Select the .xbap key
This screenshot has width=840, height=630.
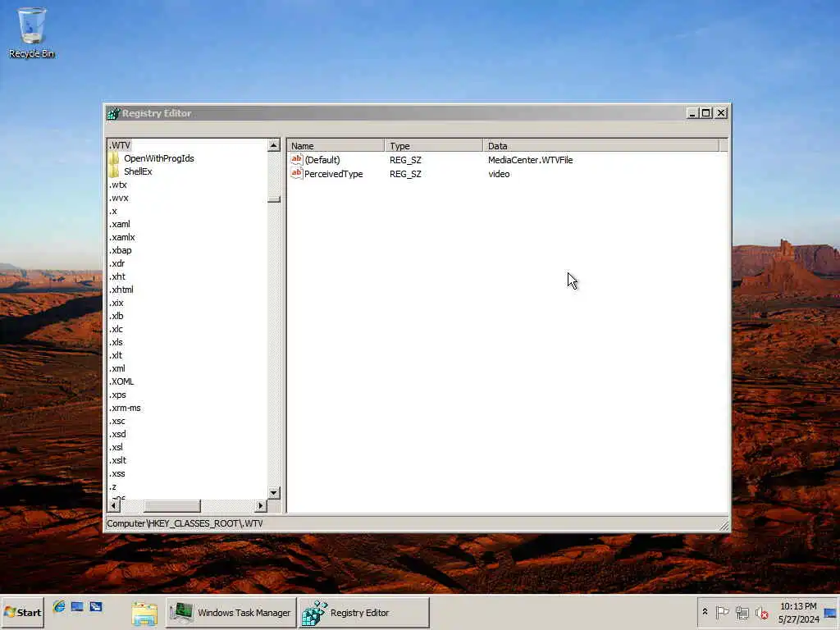121,250
